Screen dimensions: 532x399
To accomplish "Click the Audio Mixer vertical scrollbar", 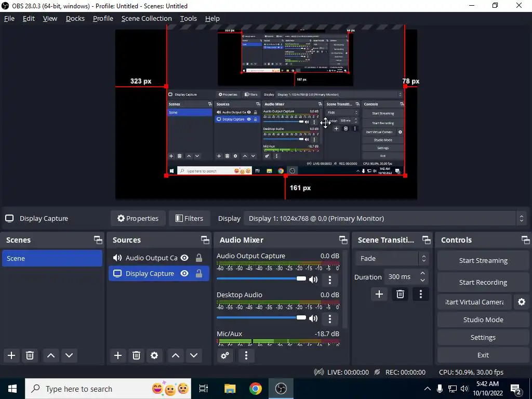I will click(345, 289).
